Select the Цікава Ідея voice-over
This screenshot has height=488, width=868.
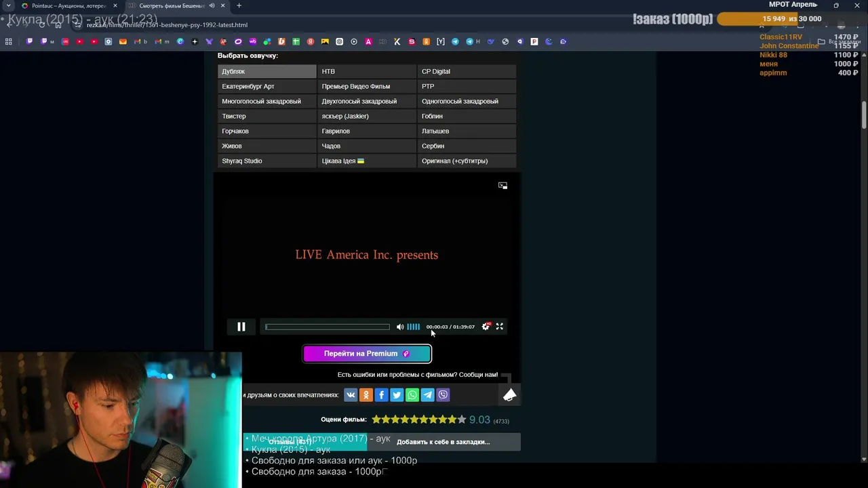366,161
